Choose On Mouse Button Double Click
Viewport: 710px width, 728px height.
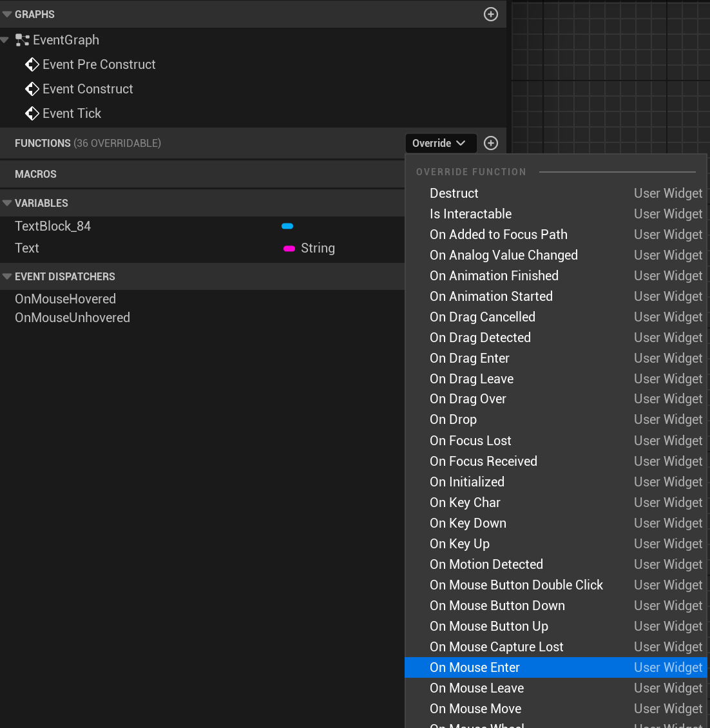(556, 585)
